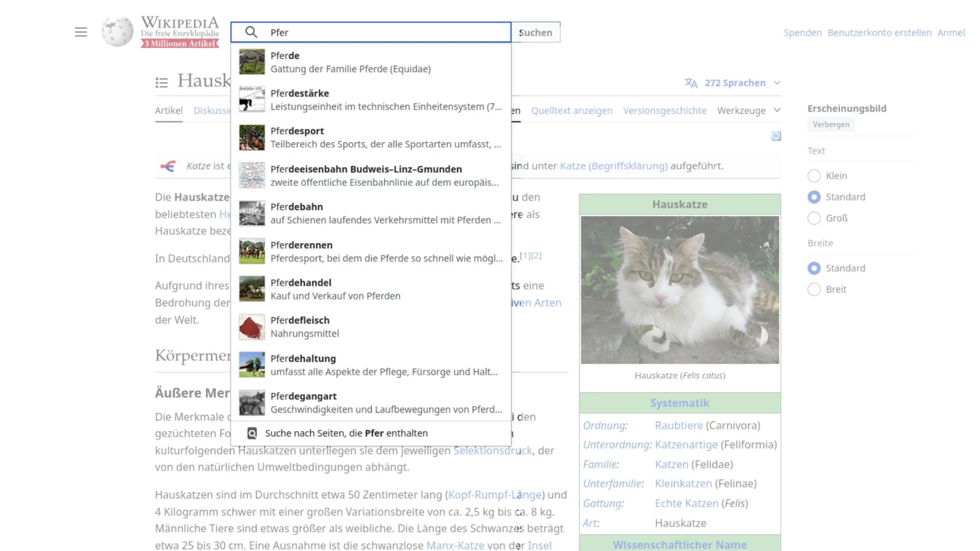980x551 pixels.
Task: Click the Pferdesport suggestion thumbnail
Action: 251,137
